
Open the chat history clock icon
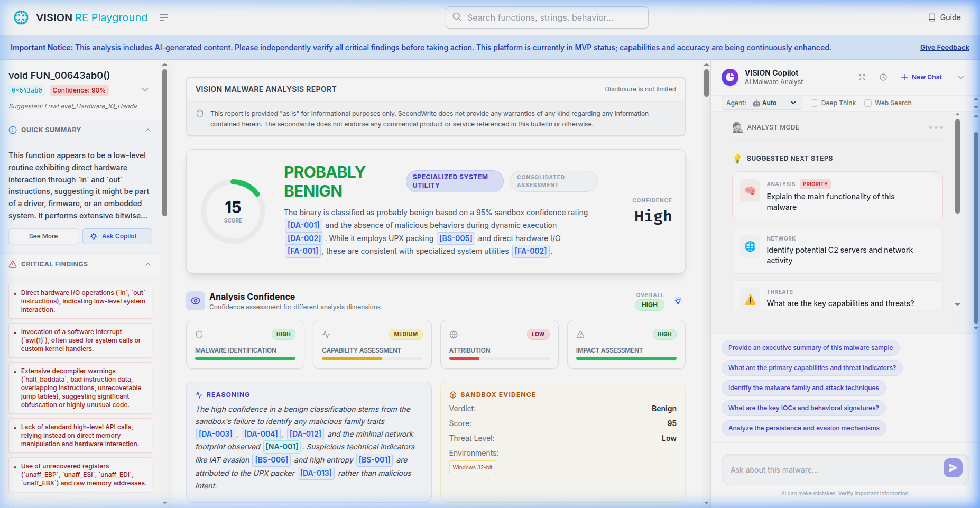click(x=883, y=77)
